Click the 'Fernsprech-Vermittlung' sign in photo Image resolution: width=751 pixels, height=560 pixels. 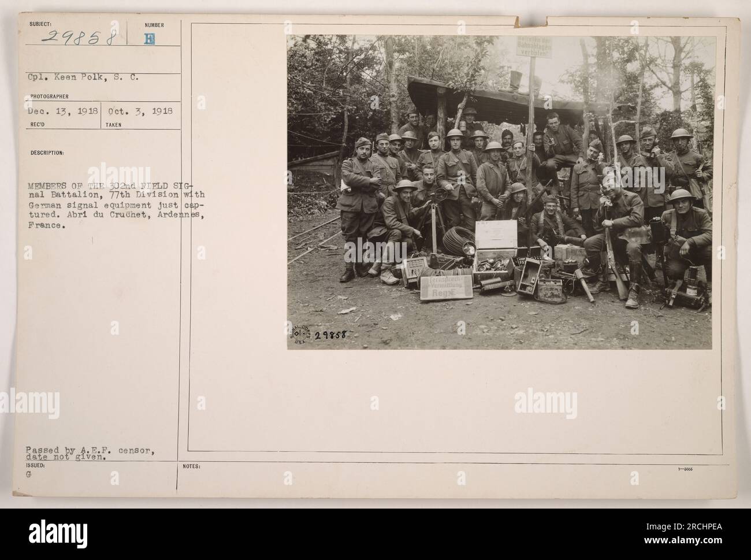coord(446,287)
